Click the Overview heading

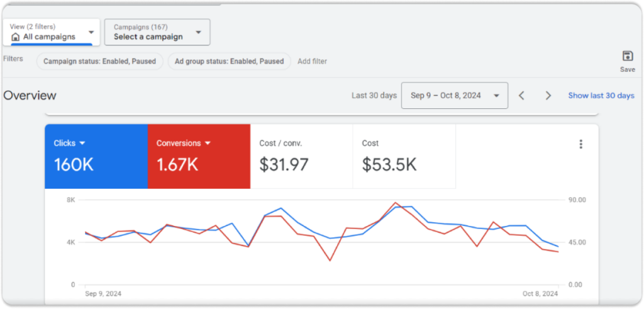30,96
